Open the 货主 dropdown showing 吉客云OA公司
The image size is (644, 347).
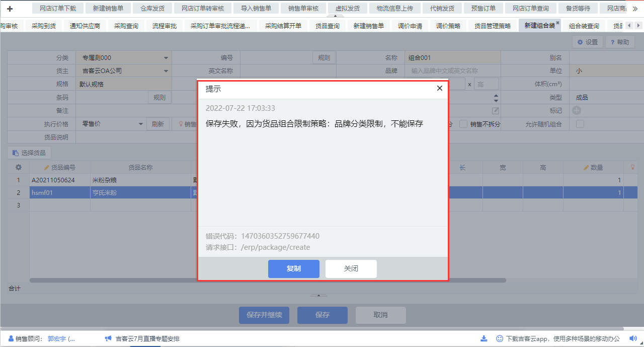pyautogui.click(x=166, y=71)
